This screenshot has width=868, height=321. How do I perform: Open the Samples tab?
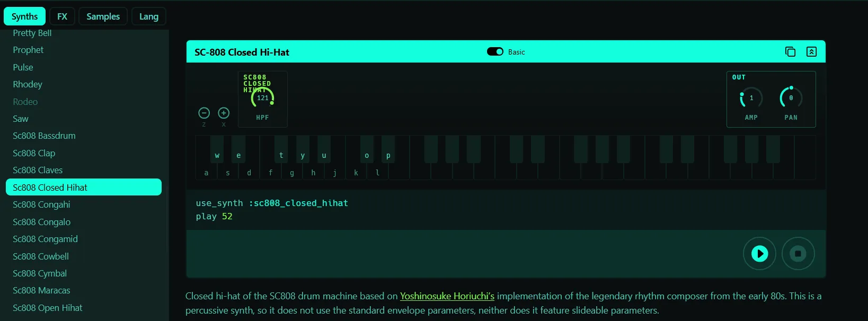point(103,16)
